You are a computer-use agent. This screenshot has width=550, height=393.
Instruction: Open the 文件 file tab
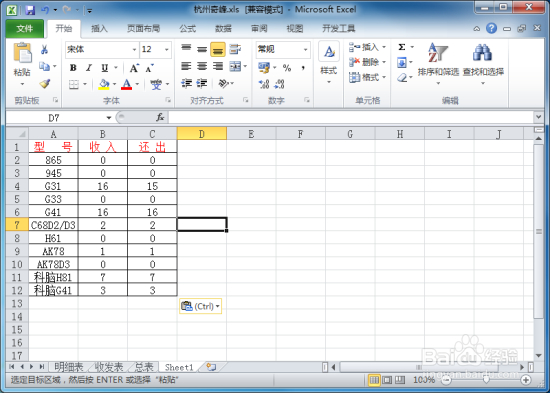tap(25, 28)
